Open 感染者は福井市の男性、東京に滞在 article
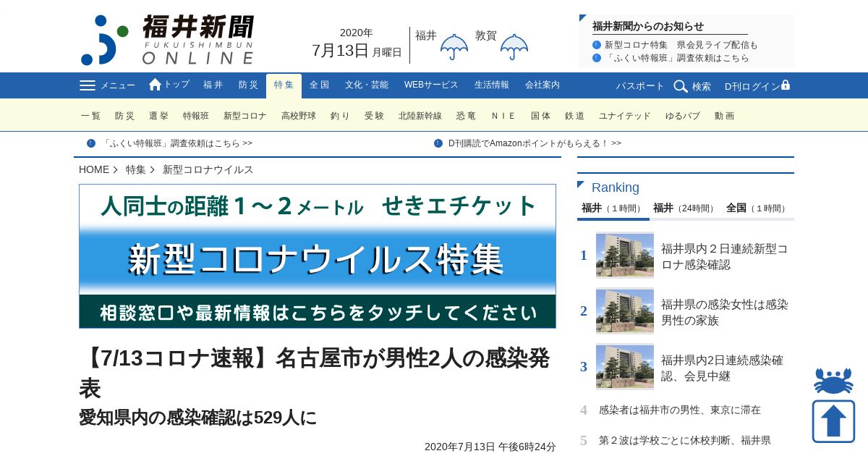The width and height of the screenshot is (868, 456). [680, 410]
